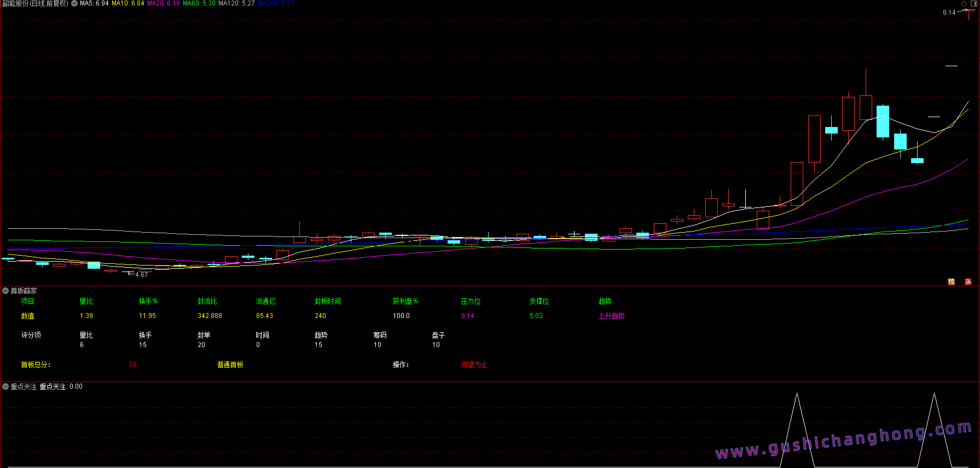
Task: Click the 重点关注 panel title
Action: (24, 386)
